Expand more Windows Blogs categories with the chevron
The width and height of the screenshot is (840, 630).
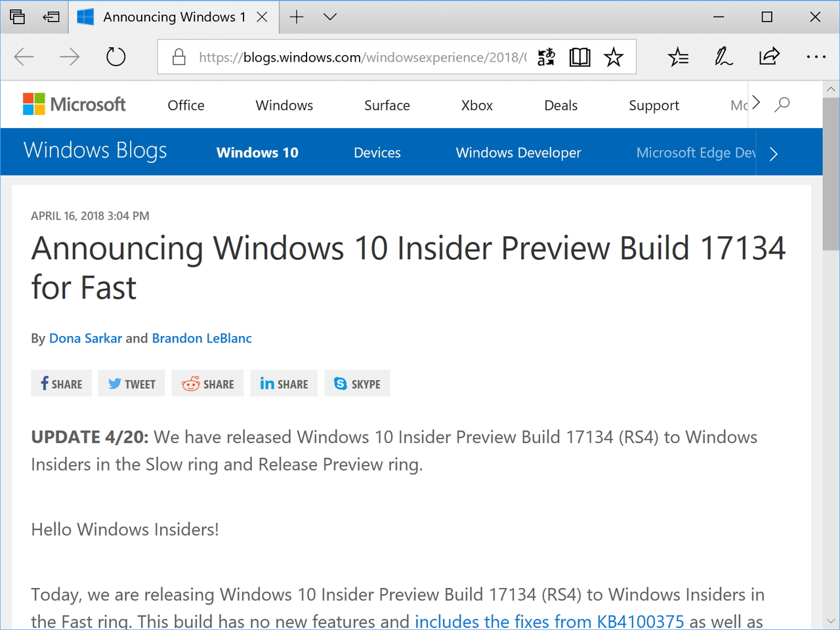pos(773,153)
